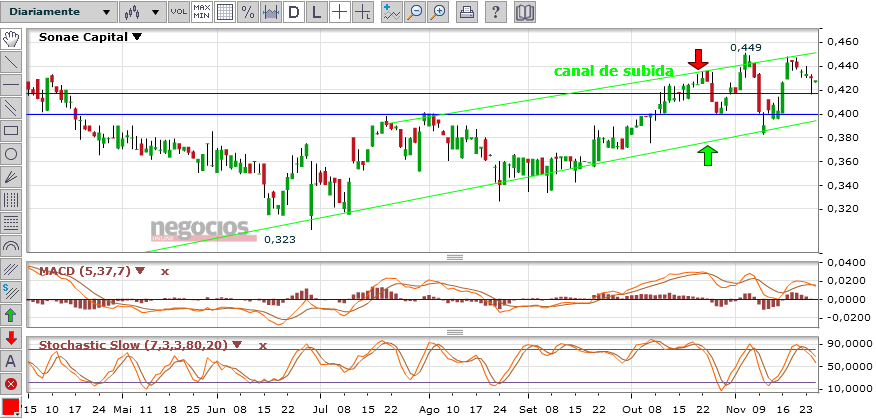Click the 0,460 price axis value
876x419 pixels.
(x=842, y=42)
